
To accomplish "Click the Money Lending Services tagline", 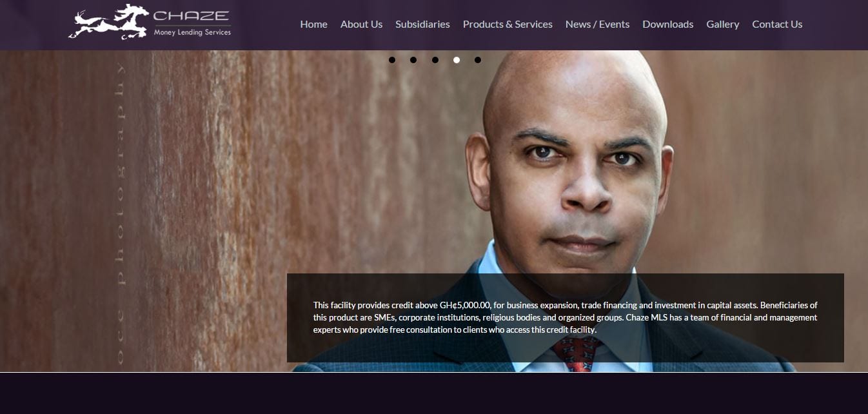I will point(192,32).
